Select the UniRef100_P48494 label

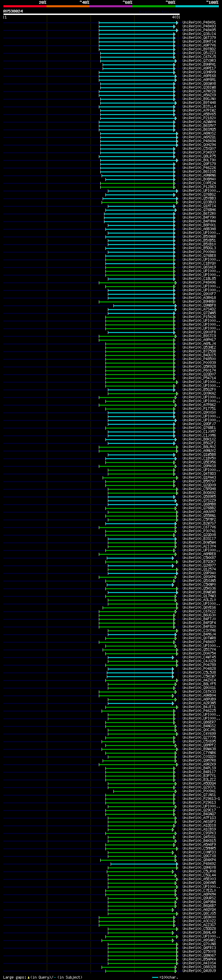coord(199,141)
